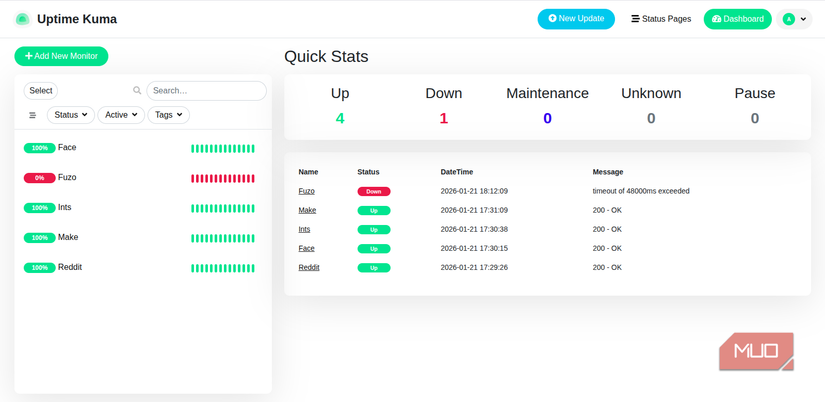Click Fuzo's red heartbeat bar
Screen dimensions: 825x402
223,178
